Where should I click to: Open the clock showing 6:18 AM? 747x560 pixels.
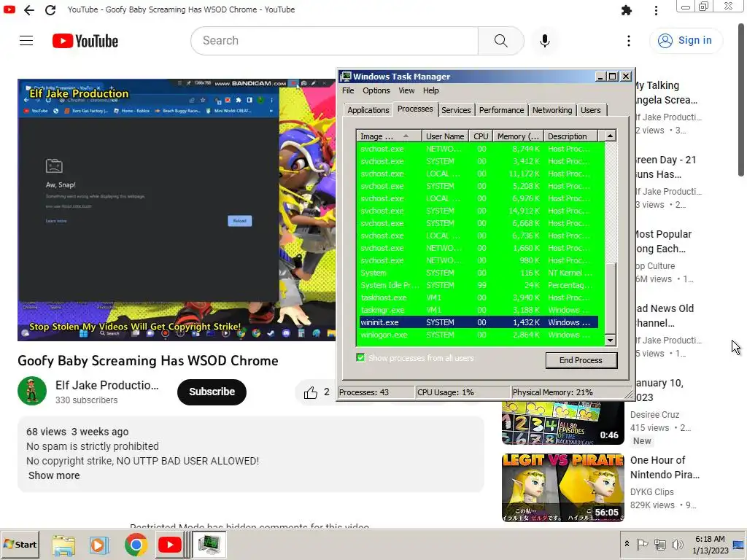coord(710,544)
